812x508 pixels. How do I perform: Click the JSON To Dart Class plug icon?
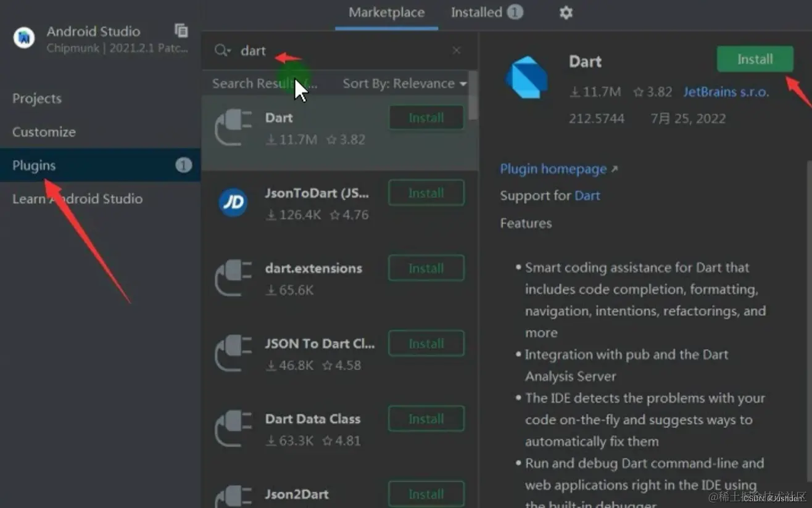(x=233, y=353)
